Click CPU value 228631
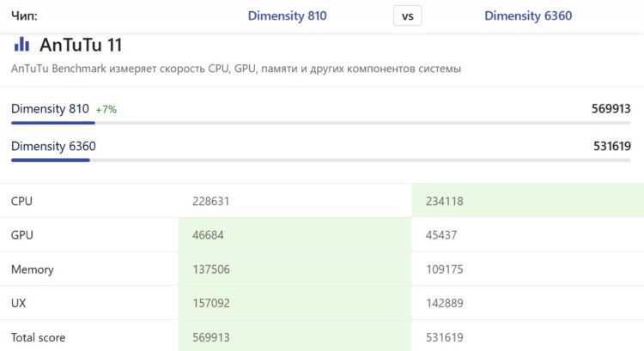The image size is (644, 351). [x=210, y=201]
